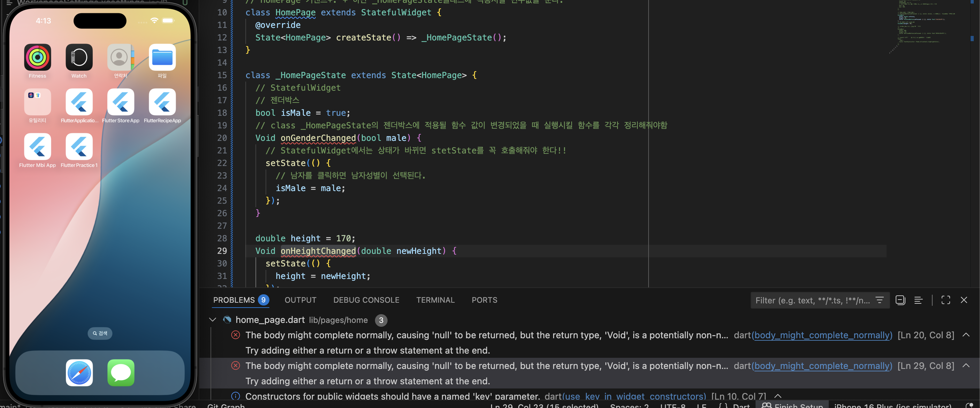Image resolution: width=980 pixels, height=408 pixels.
Task: Launch the Flutter Store App
Action: pos(121,102)
